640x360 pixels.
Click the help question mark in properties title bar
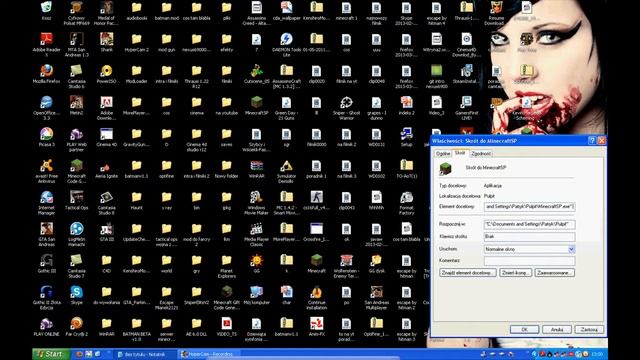(x=592, y=140)
